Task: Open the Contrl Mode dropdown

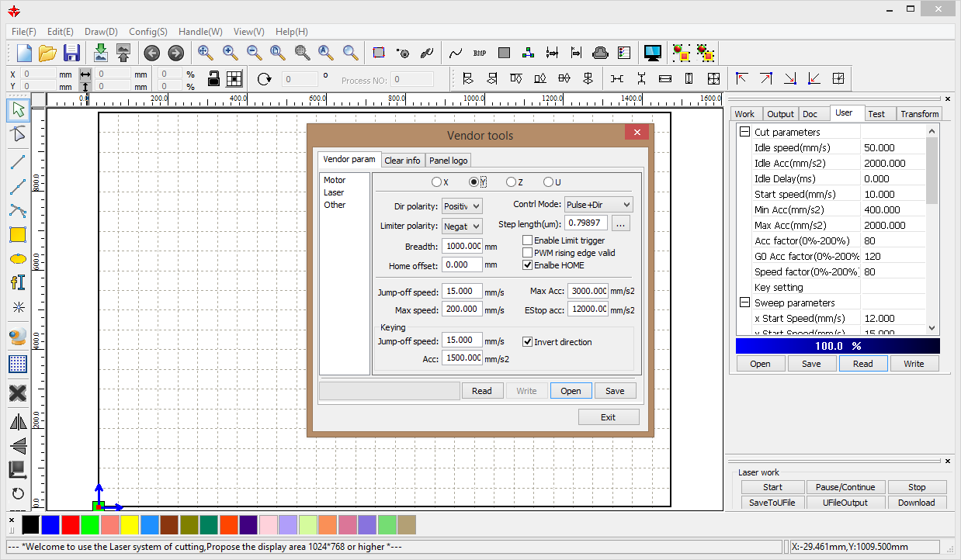Action: tap(598, 205)
